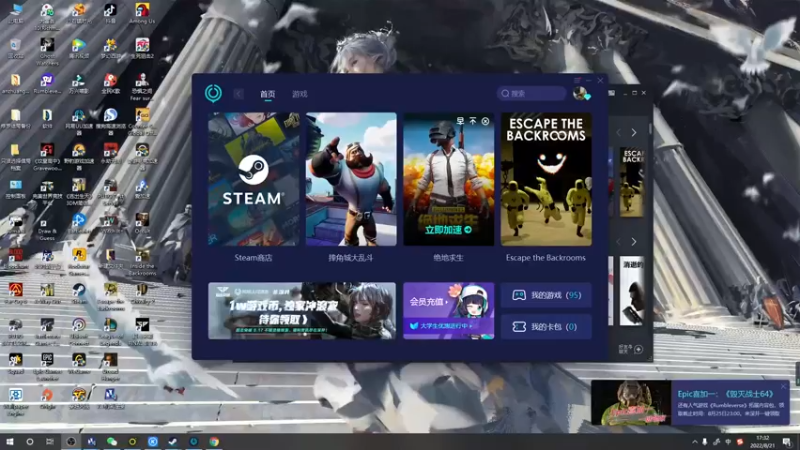Remove PUBG card with the circled X icon

(485, 121)
